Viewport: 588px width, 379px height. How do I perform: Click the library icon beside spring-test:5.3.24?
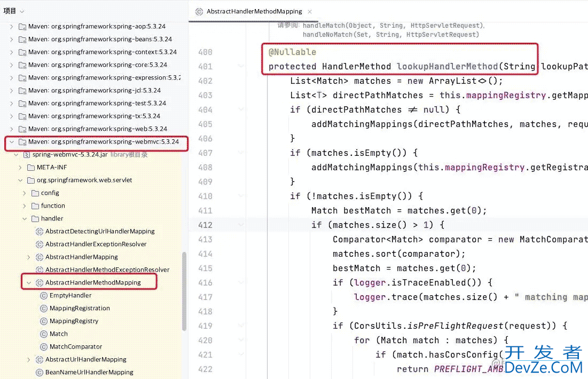(x=22, y=104)
